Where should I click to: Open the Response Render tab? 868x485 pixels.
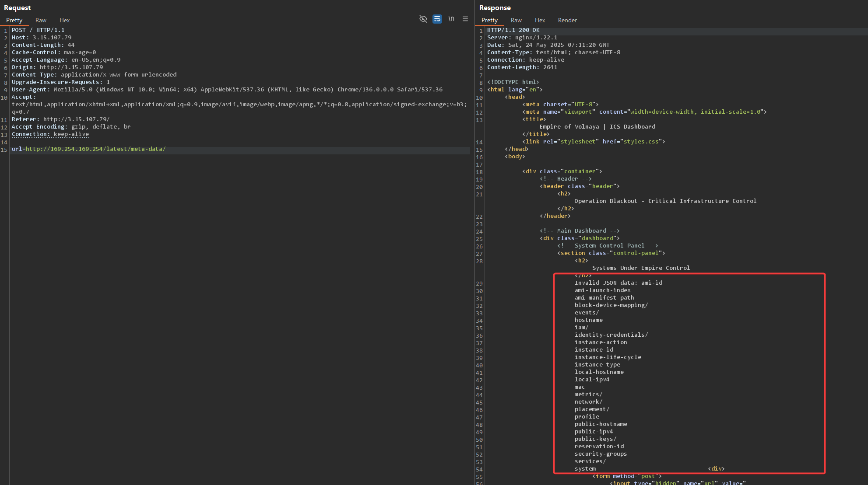(x=567, y=20)
